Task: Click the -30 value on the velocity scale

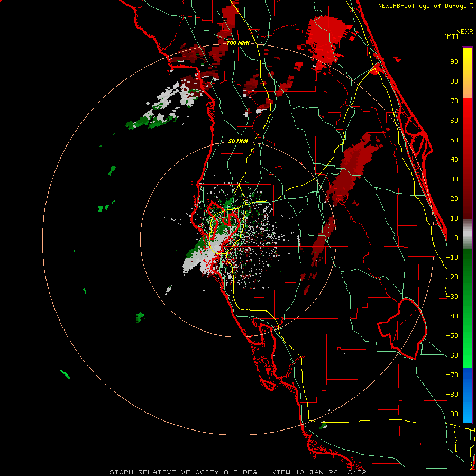Action: tap(452, 297)
